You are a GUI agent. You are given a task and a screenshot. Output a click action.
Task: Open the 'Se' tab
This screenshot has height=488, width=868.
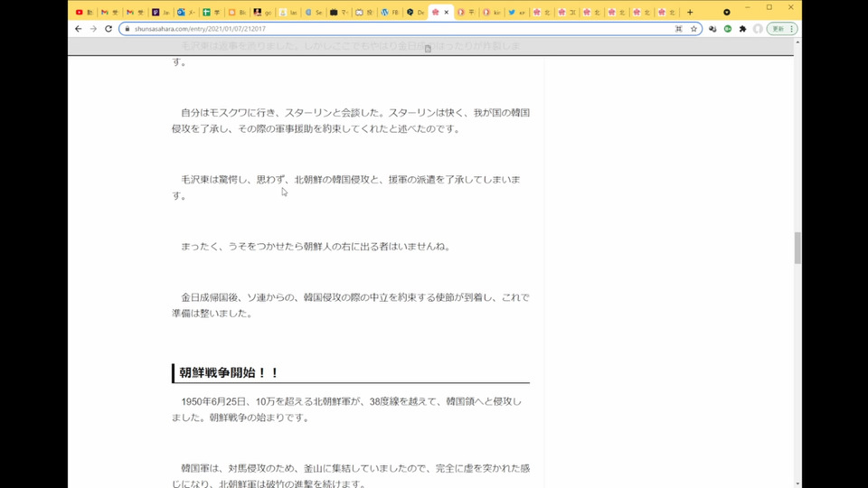point(314,12)
